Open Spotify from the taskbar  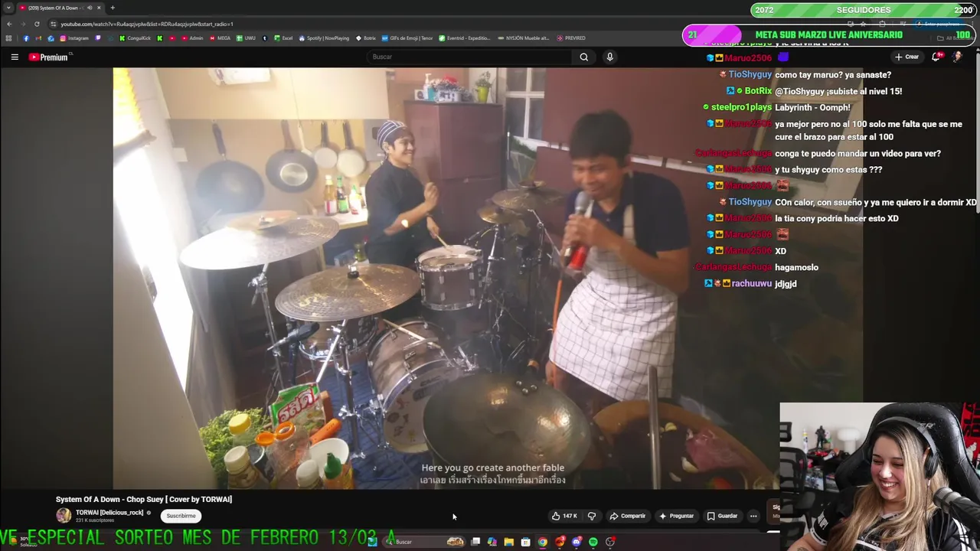click(x=593, y=542)
